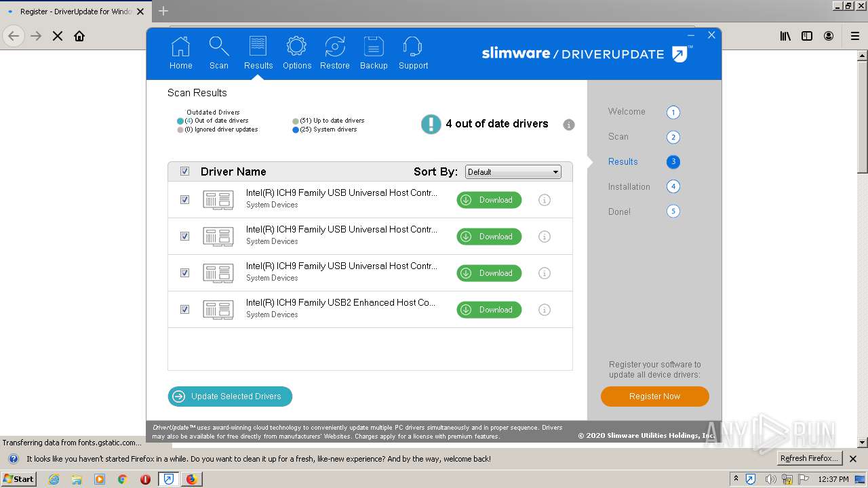Open the Restore section
The height and width of the screenshot is (488, 868).
[335, 54]
